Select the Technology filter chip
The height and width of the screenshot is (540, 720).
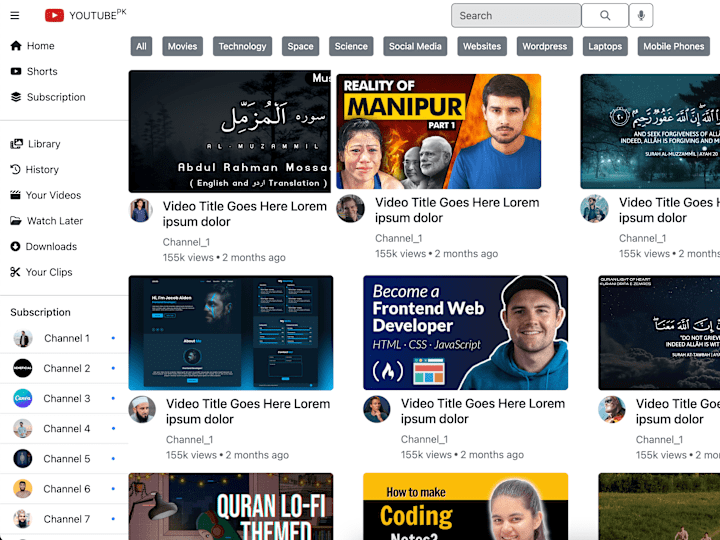click(242, 46)
